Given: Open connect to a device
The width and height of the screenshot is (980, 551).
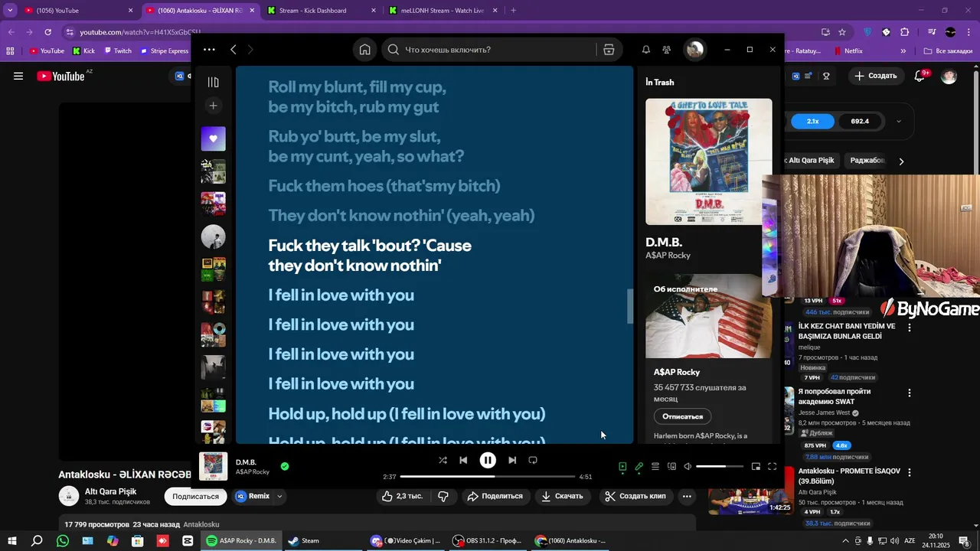Looking at the screenshot, I should click(x=671, y=466).
